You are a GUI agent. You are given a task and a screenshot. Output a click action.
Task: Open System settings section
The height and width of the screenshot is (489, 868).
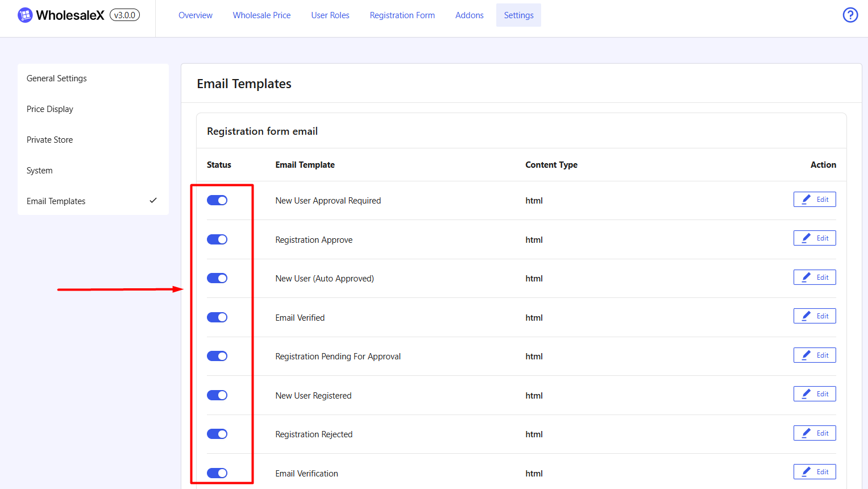click(93, 171)
